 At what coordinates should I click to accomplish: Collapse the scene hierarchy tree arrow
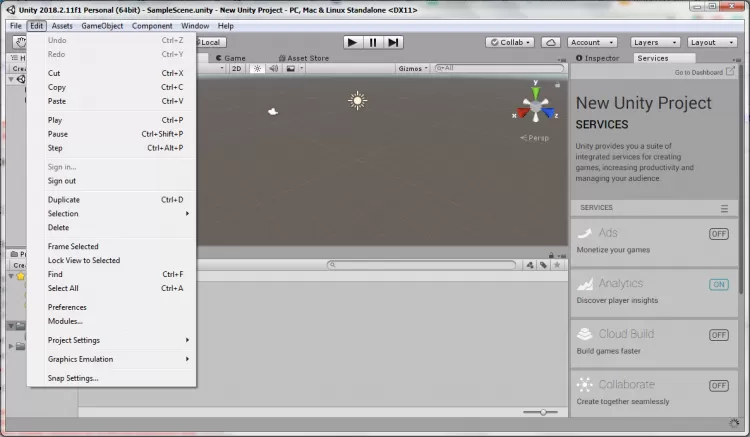pos(11,79)
